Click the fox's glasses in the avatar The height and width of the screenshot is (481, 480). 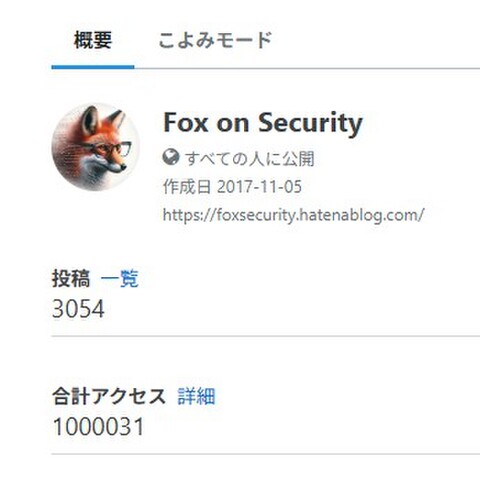(x=111, y=148)
